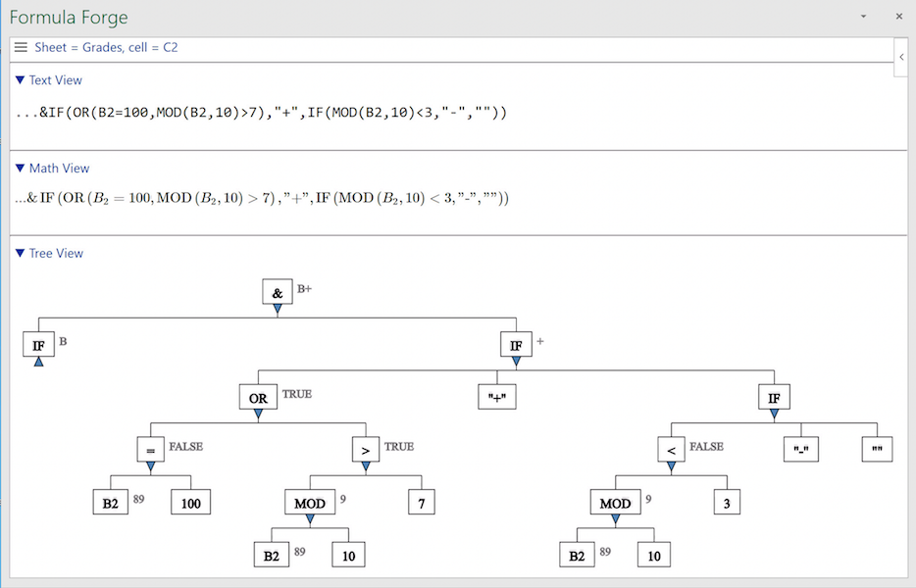916x588 pixels.
Task: Click the Text View formula text
Action: (261, 112)
